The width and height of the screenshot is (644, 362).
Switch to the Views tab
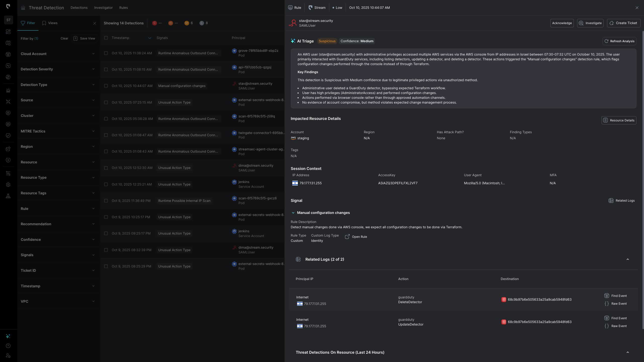coord(50,23)
